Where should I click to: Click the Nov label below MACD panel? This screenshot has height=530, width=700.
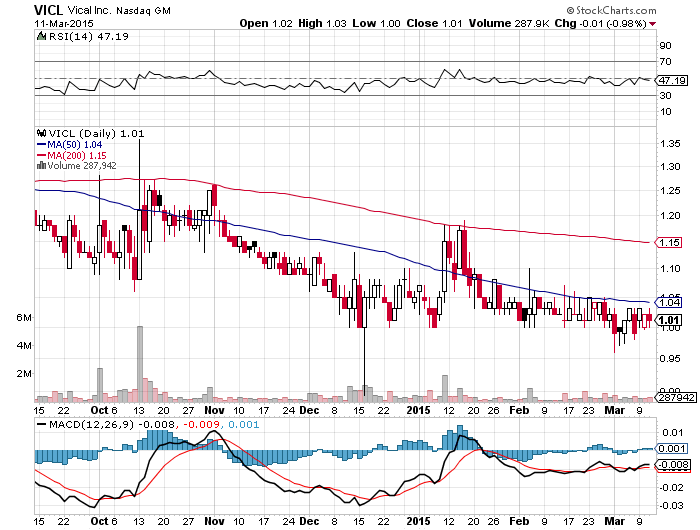pos(214,521)
